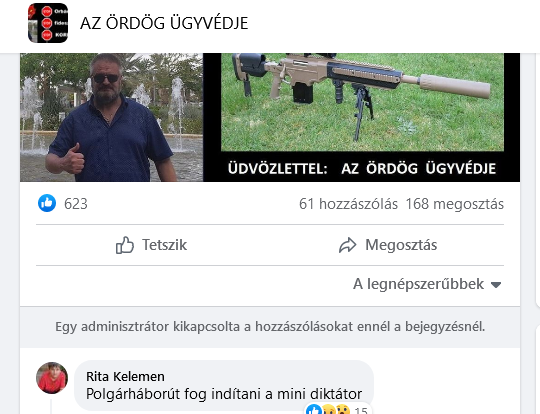Open Rita Kelemen's profile picture
Screen dimensions: 540x414
(x=52, y=378)
